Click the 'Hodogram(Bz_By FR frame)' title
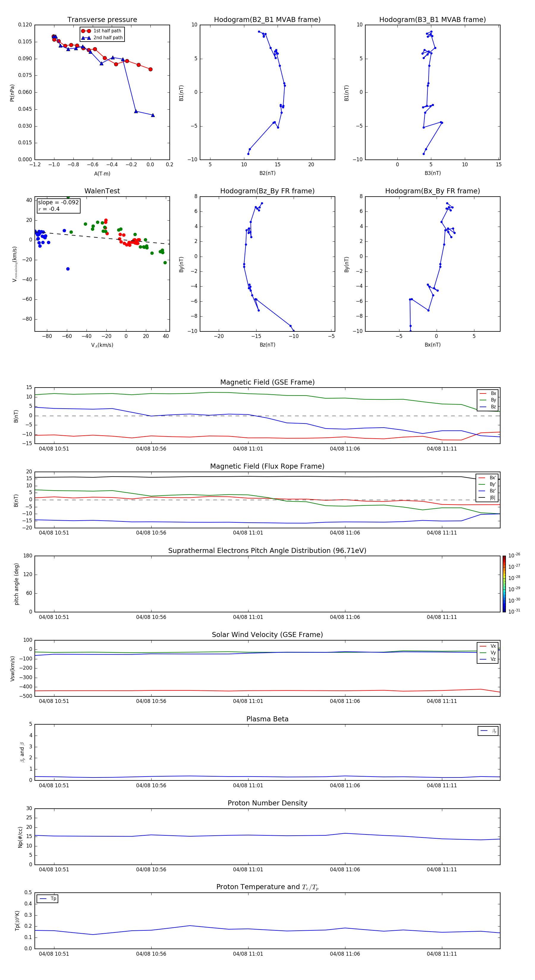Viewport: 535px width, 980px height. click(267, 191)
